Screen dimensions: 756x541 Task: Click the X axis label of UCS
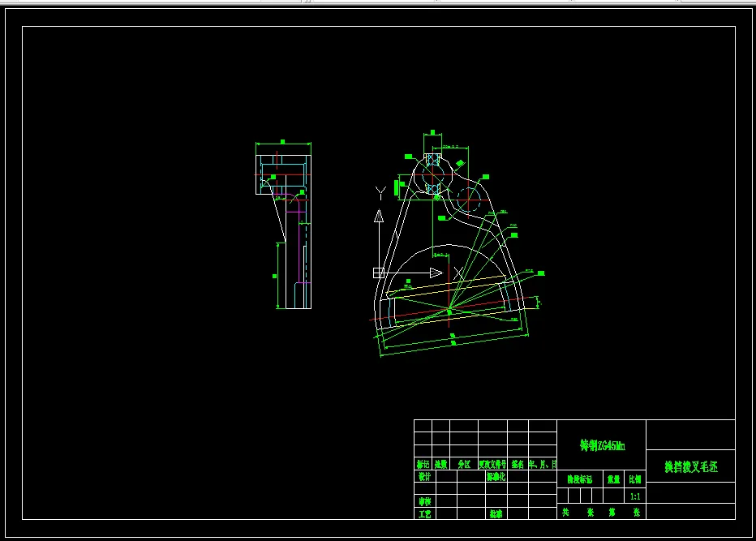pyautogui.click(x=457, y=273)
